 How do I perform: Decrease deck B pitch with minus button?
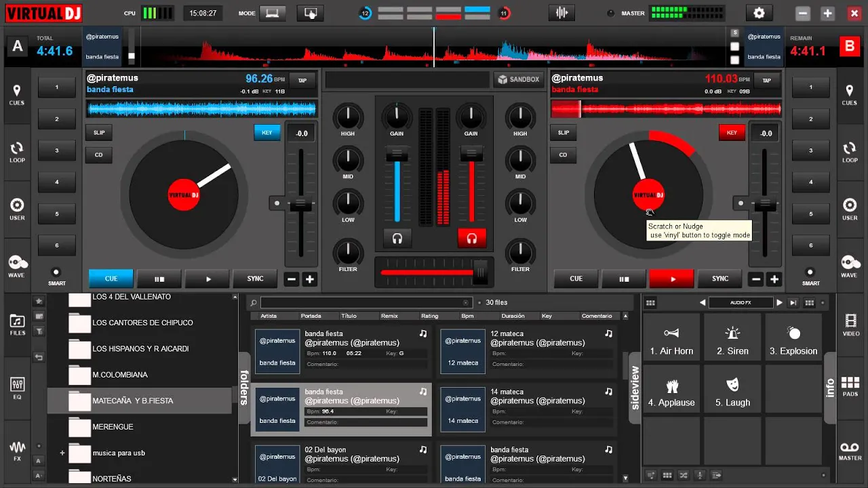click(x=756, y=279)
